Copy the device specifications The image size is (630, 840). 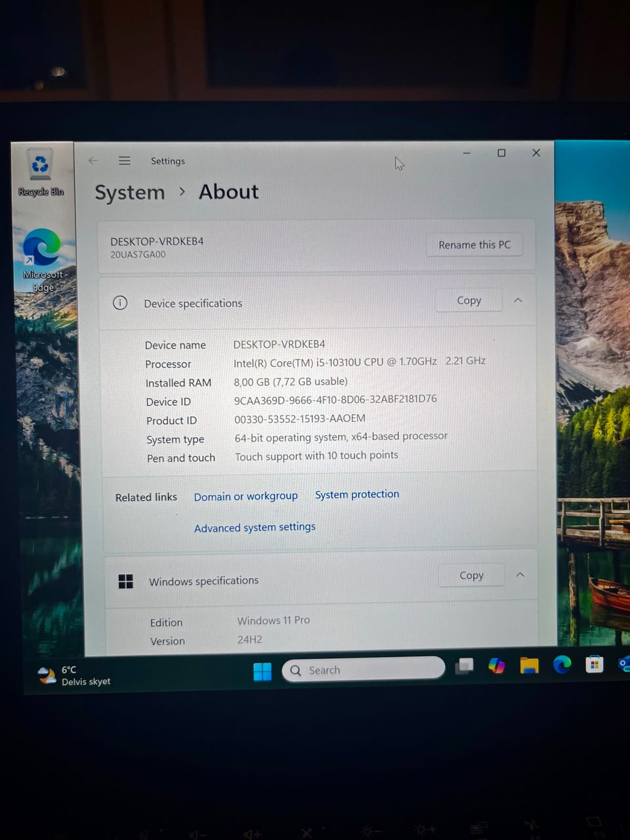tap(469, 301)
